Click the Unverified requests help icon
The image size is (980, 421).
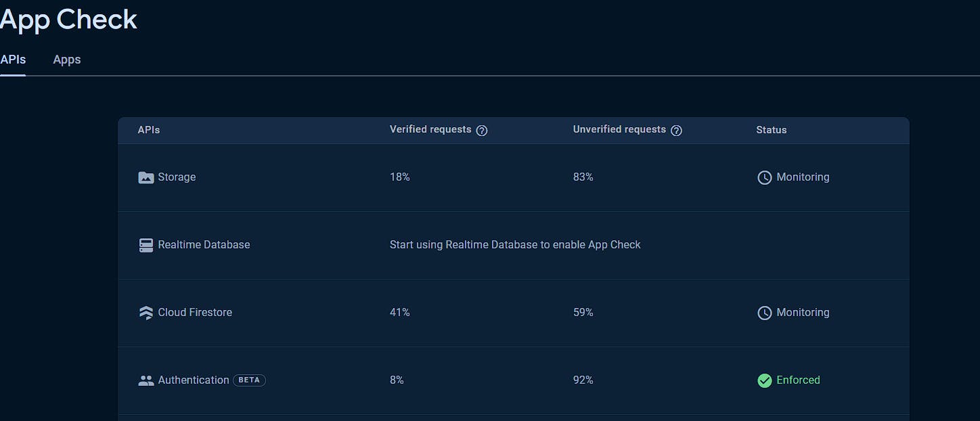pos(676,131)
